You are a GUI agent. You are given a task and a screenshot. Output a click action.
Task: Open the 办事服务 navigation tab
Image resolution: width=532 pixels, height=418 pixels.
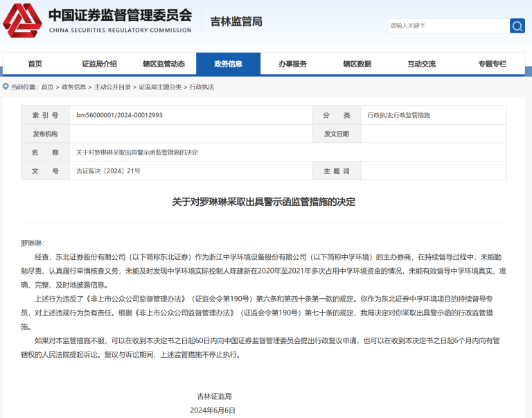coord(293,64)
